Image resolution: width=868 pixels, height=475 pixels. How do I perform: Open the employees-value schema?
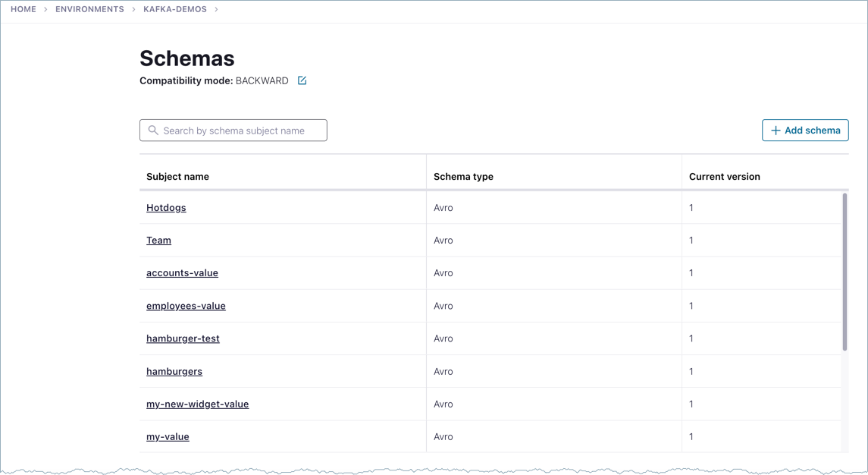click(x=186, y=305)
